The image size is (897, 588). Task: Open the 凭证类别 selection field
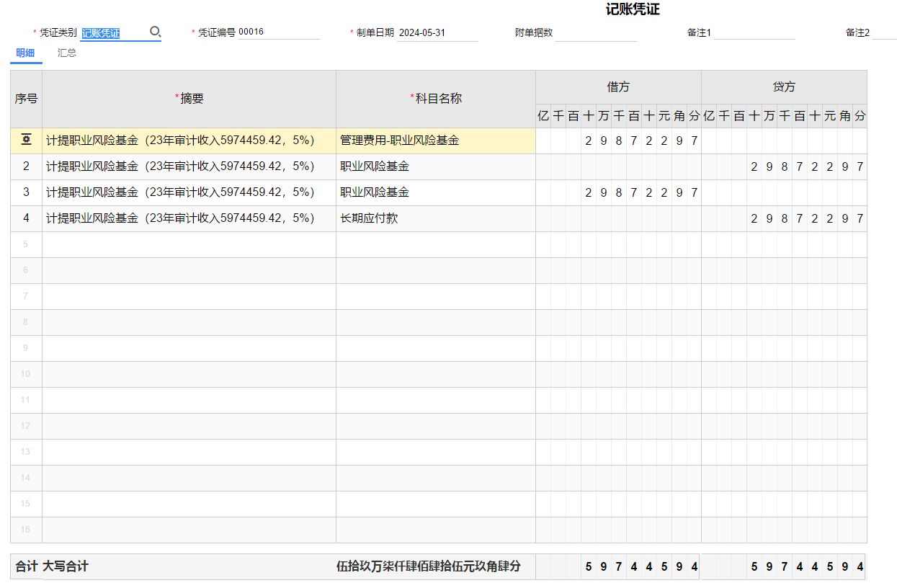(113, 33)
